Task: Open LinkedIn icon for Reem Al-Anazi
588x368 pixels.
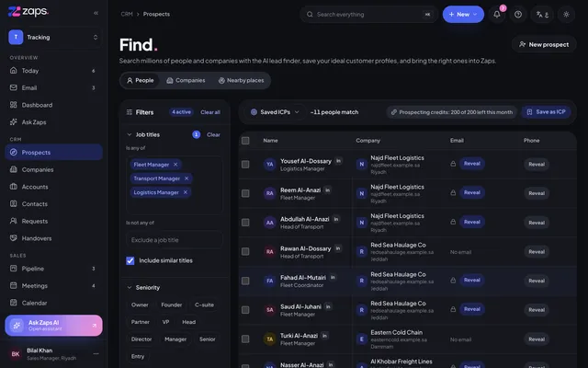Action: [327, 190]
